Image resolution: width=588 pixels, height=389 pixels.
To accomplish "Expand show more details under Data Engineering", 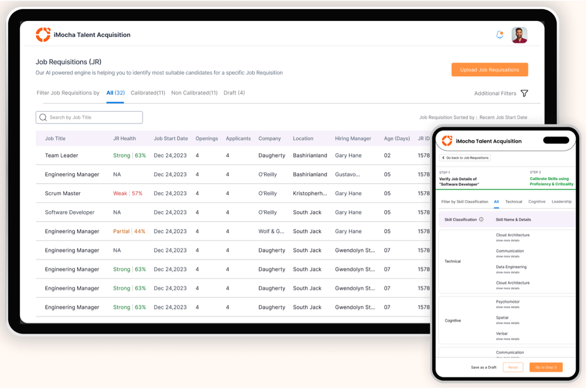I will click(507, 273).
